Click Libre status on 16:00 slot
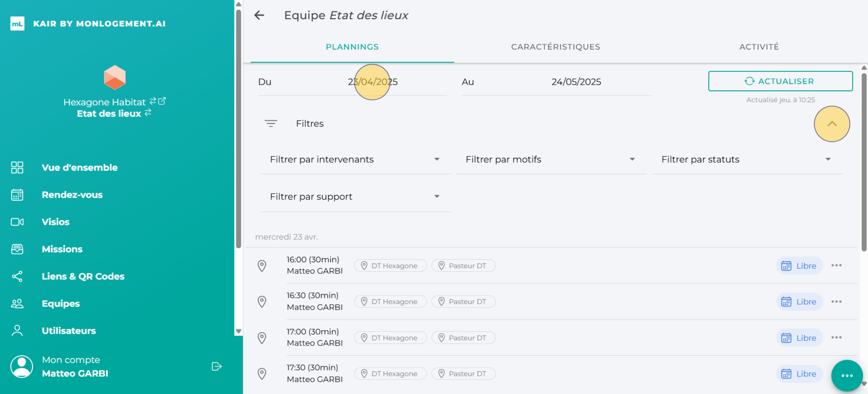Viewport: 868px width, 394px height. (x=799, y=266)
